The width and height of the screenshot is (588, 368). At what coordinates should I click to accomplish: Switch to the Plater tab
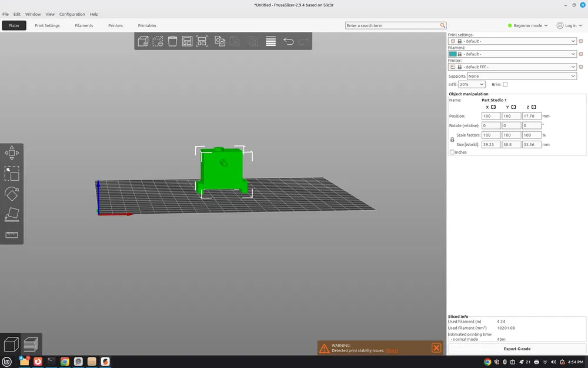click(14, 25)
